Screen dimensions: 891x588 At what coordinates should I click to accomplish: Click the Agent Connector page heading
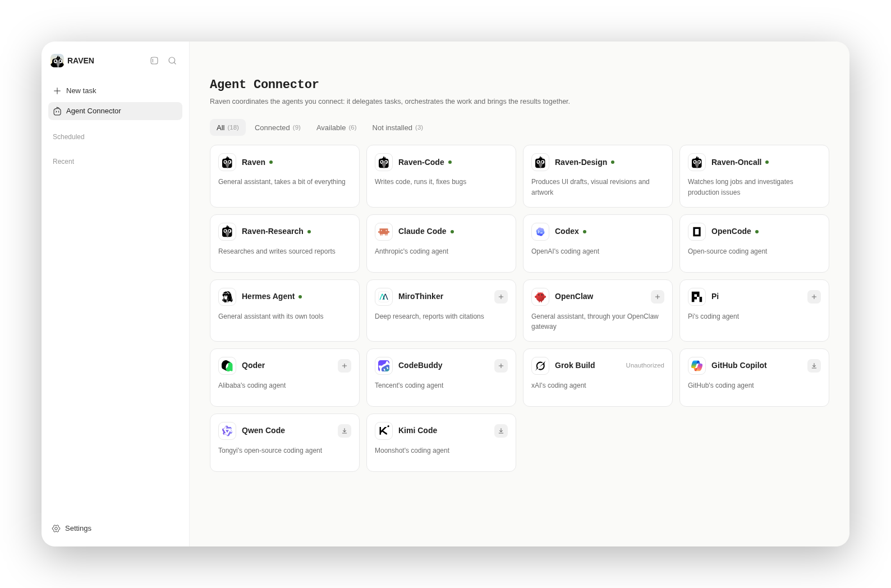pos(264,84)
